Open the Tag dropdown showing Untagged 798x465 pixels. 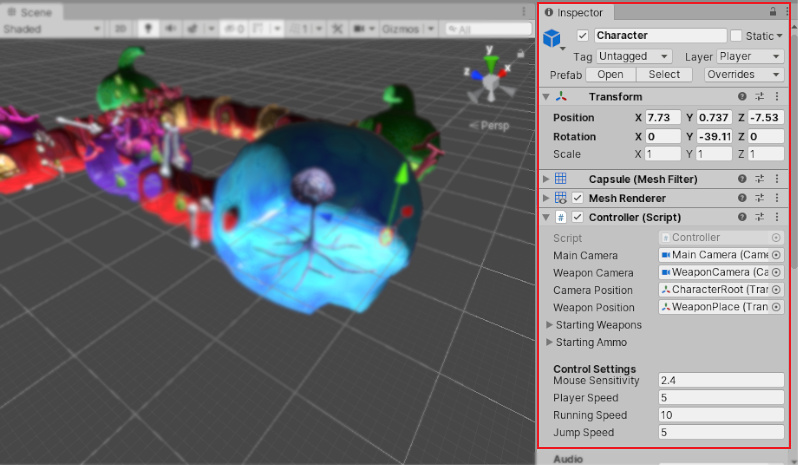coord(636,57)
